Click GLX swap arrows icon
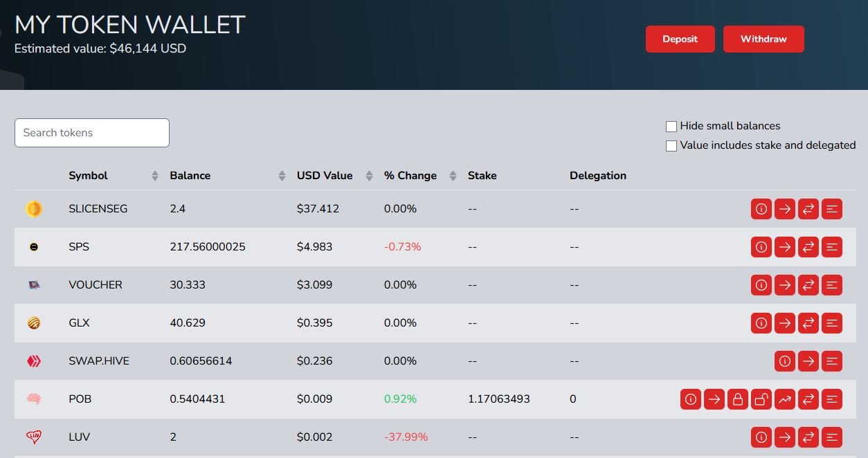Viewport: 868px width, 458px height. [808, 323]
